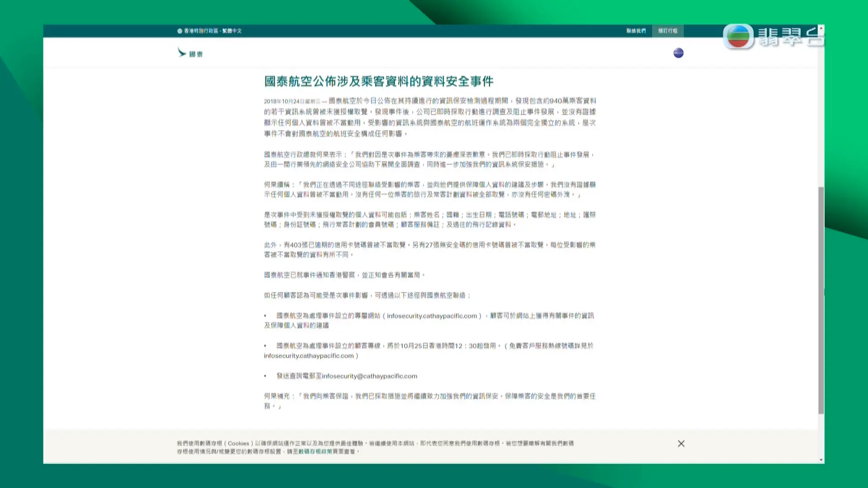Viewport: 868px width, 488px height.
Task: Click the headline 國泰航空公佈涉及乘客資料的資料安全事件
Action: point(379,81)
